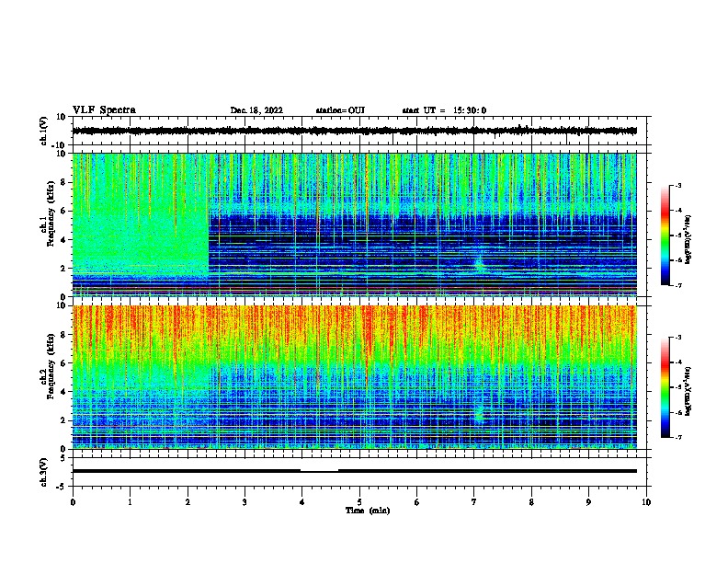Click the 'ch.1(V)' waveform axis label
Image resolution: width=728 pixels, height=563 pixels.
pos(44,131)
